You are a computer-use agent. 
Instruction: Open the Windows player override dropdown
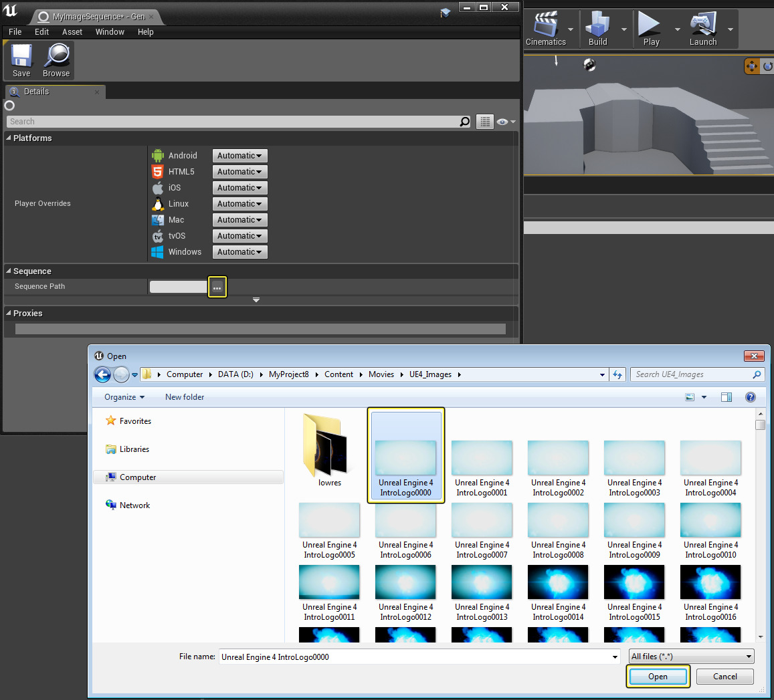[x=239, y=252]
